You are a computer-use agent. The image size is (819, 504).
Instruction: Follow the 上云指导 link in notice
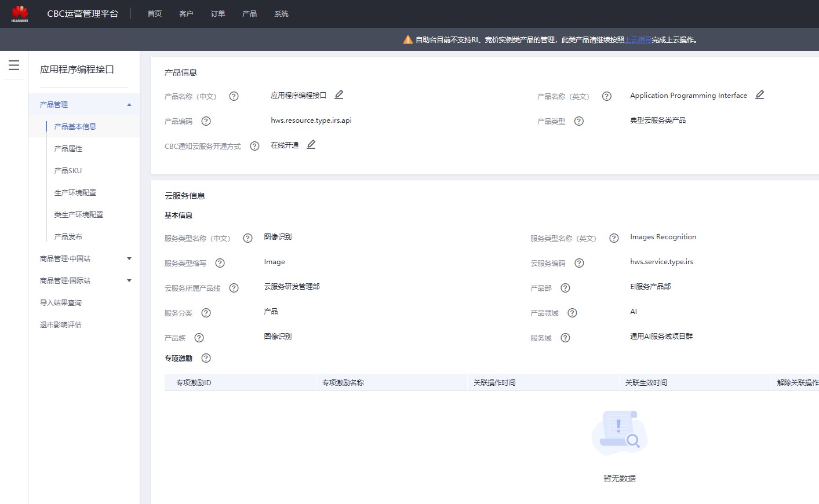click(x=638, y=40)
